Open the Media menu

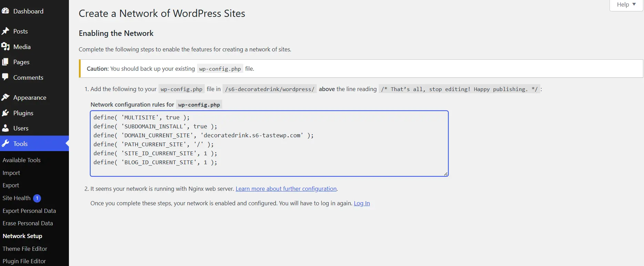(22, 47)
